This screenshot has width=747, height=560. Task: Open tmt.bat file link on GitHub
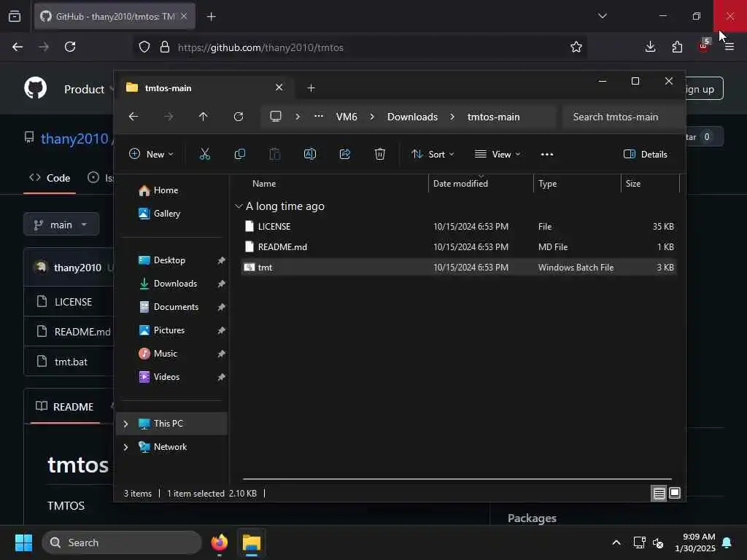tap(71, 362)
